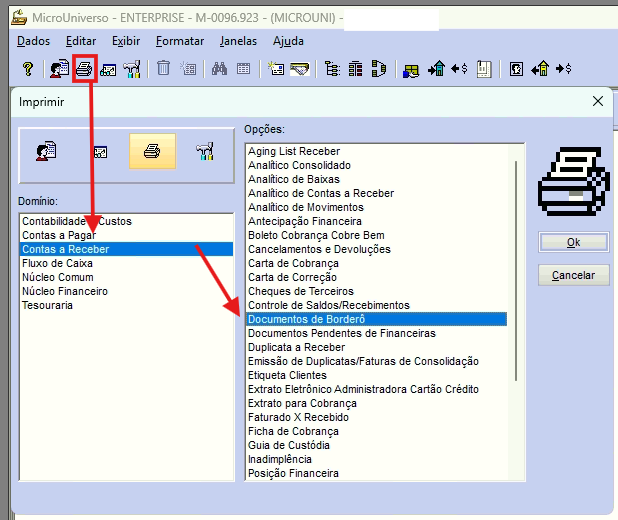Open the Formatar menu
The width and height of the screenshot is (618, 520).
click(180, 41)
